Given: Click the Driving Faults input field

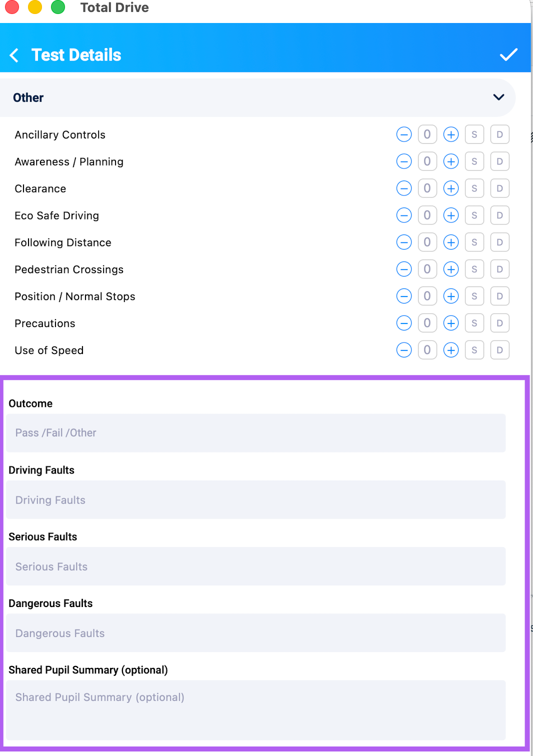Looking at the screenshot, I should coord(256,499).
